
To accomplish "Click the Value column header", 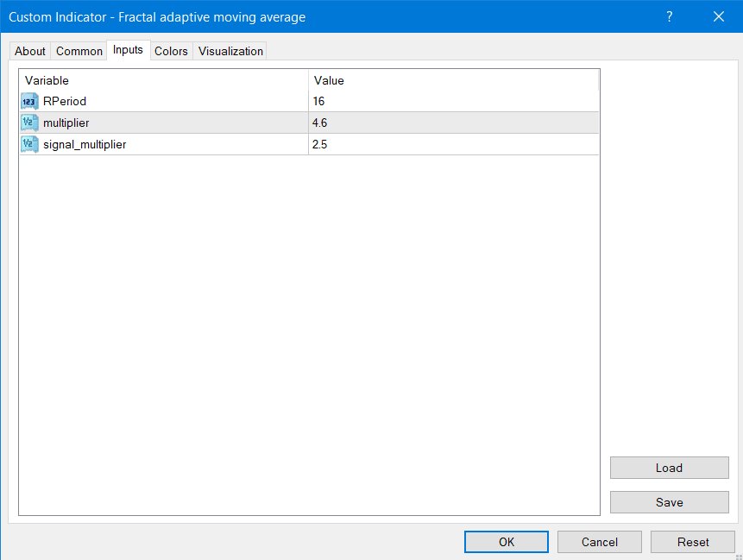I will (x=453, y=80).
